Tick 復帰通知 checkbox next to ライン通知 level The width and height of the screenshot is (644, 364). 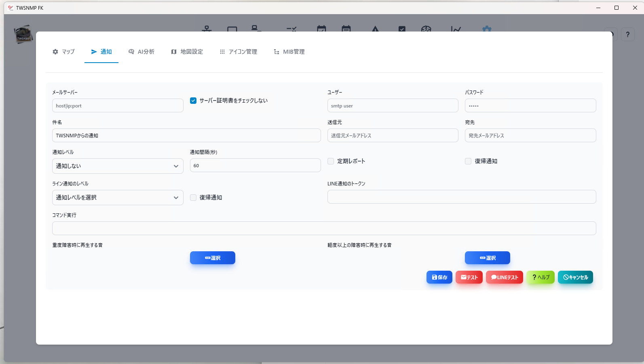193,198
